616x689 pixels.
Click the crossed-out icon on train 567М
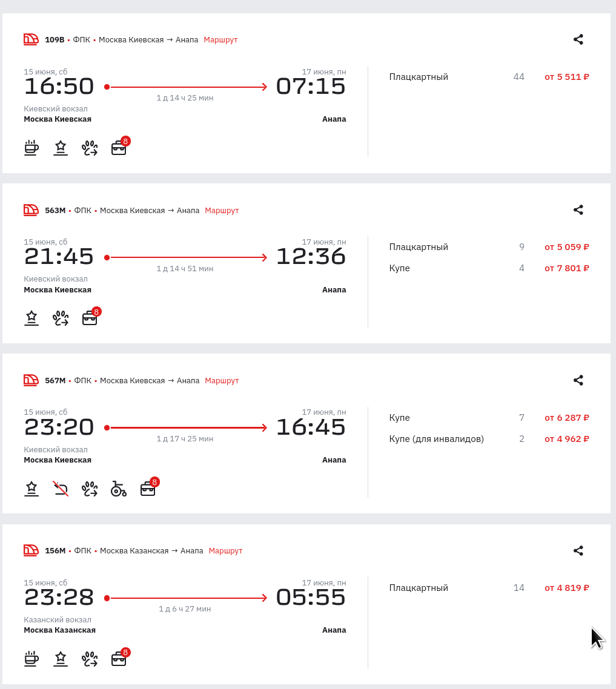pyautogui.click(x=61, y=489)
